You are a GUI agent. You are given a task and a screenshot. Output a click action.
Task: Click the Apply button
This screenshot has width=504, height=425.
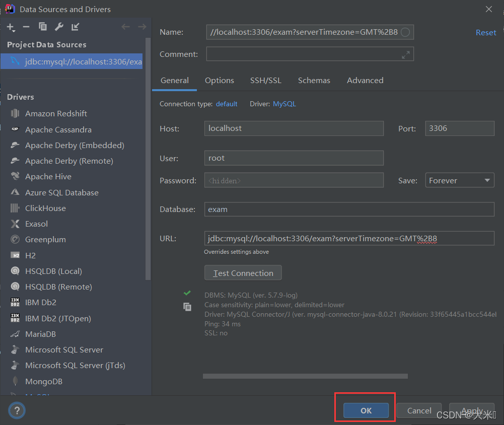tap(472, 410)
